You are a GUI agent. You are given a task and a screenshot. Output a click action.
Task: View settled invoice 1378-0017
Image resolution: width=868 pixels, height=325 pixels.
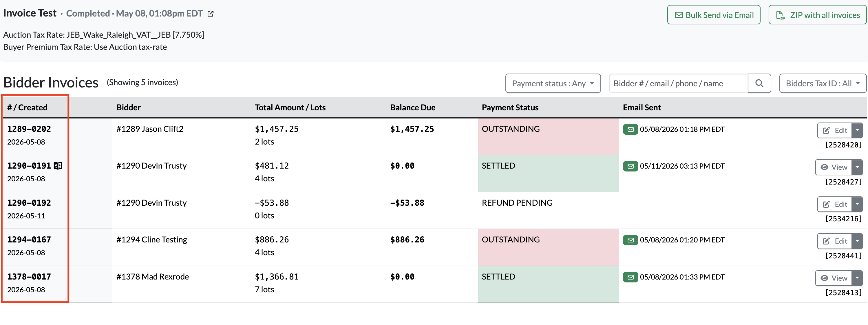coord(834,278)
